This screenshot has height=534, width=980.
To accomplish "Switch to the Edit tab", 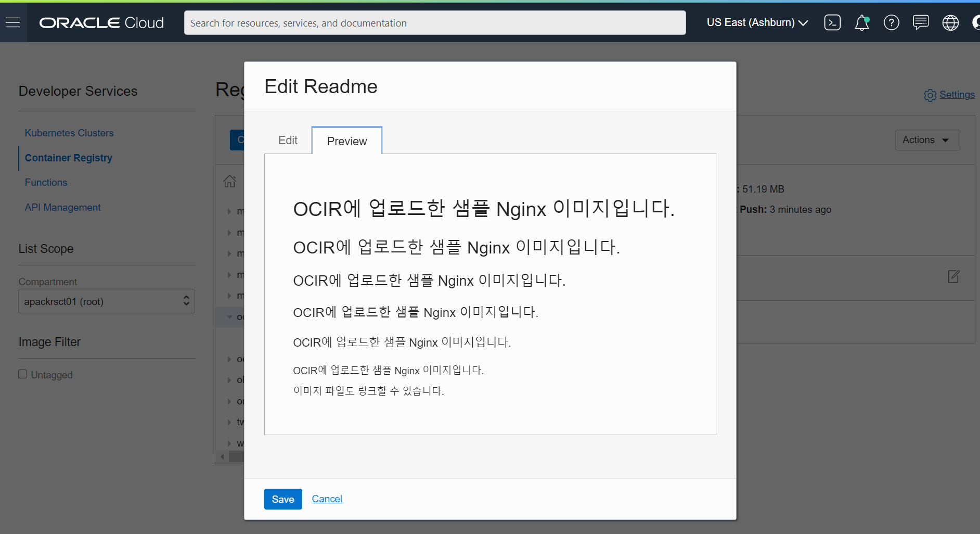I will (x=288, y=141).
